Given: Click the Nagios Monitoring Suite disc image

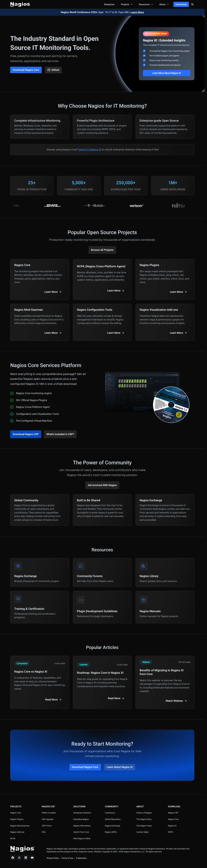Looking at the screenshot, I should [171, 405].
